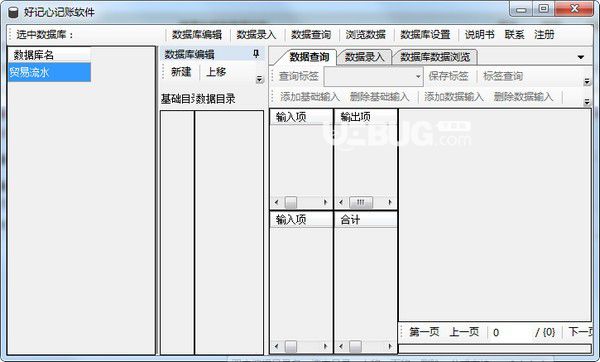Go to 下一页 next page
The height and width of the screenshot is (362, 600).
[580, 332]
